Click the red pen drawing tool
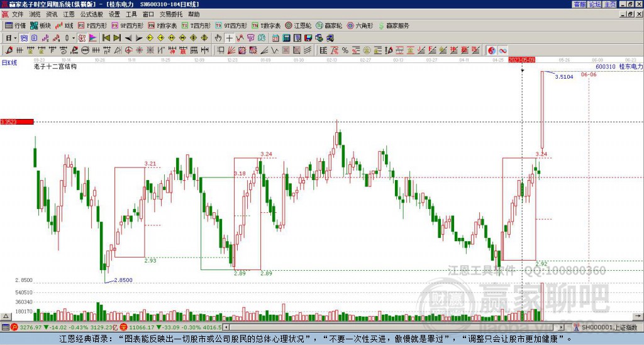The image size is (644, 345). [9, 50]
